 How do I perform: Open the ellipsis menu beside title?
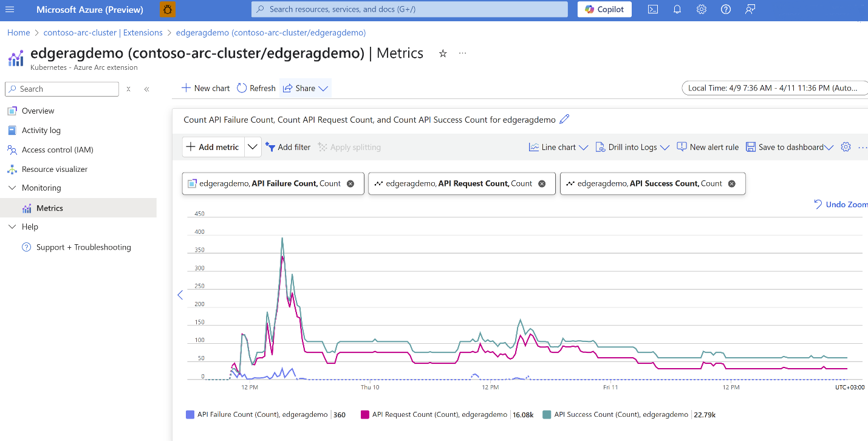point(463,53)
